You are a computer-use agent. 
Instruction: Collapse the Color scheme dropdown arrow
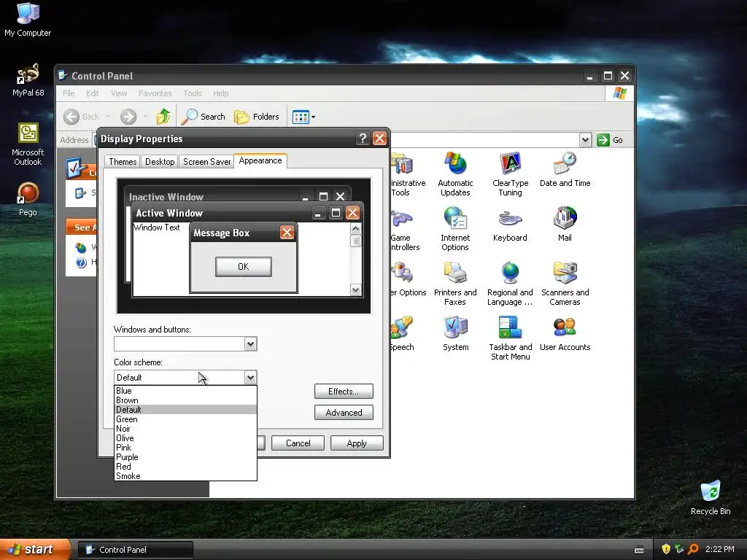click(x=251, y=378)
